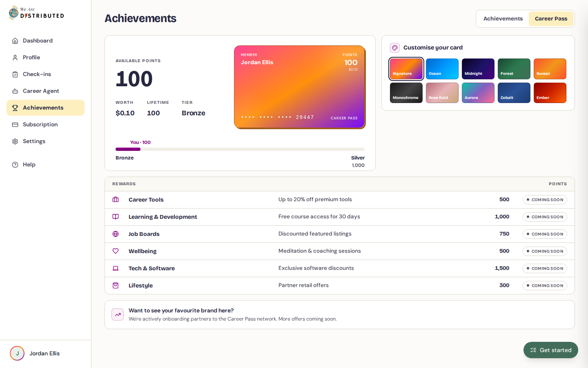Viewport: 588px width, 368px height.
Task: Click the Job Boards globe icon
Action: [x=116, y=234]
